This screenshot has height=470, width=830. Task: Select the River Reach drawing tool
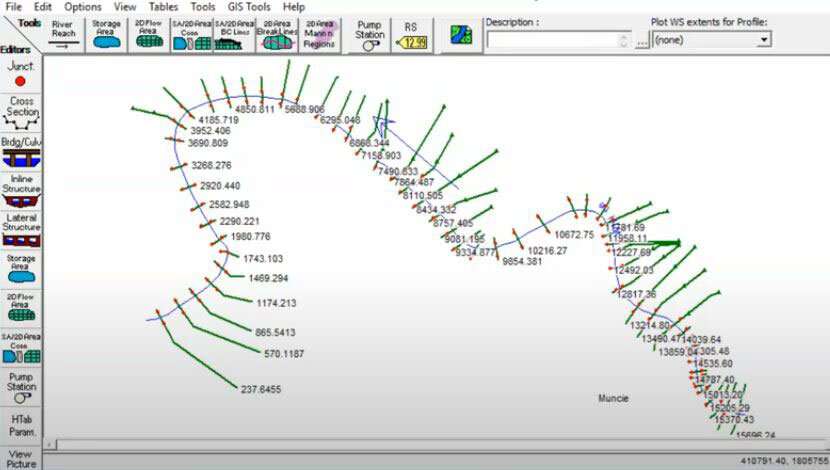[64, 35]
